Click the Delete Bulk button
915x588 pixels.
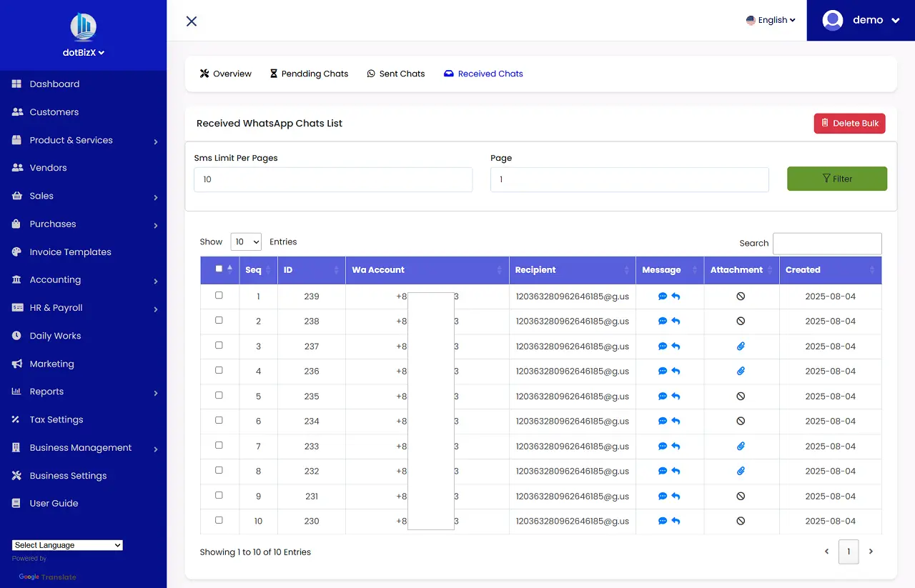click(x=849, y=123)
